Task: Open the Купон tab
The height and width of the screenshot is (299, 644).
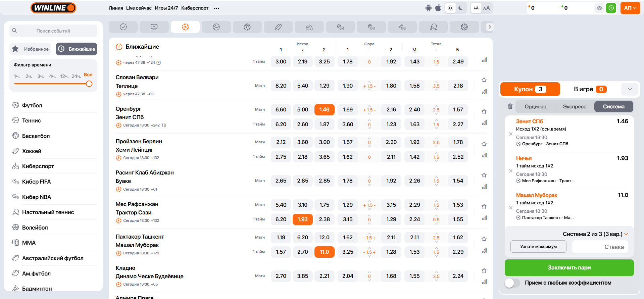Action: click(x=530, y=89)
